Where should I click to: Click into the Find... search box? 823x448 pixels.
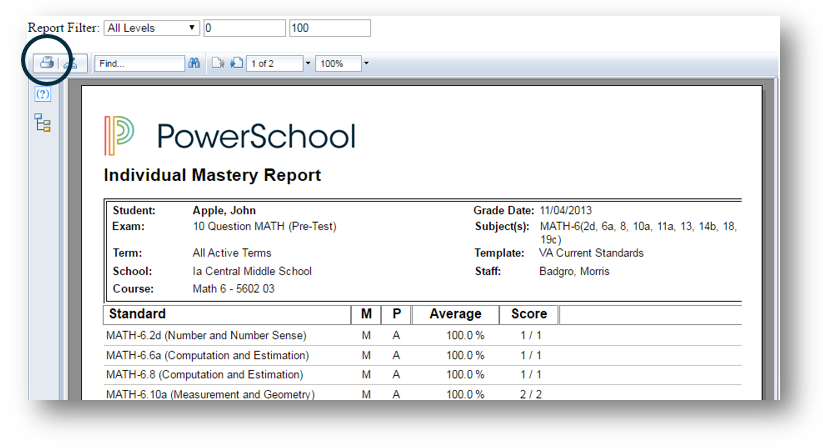(140, 63)
